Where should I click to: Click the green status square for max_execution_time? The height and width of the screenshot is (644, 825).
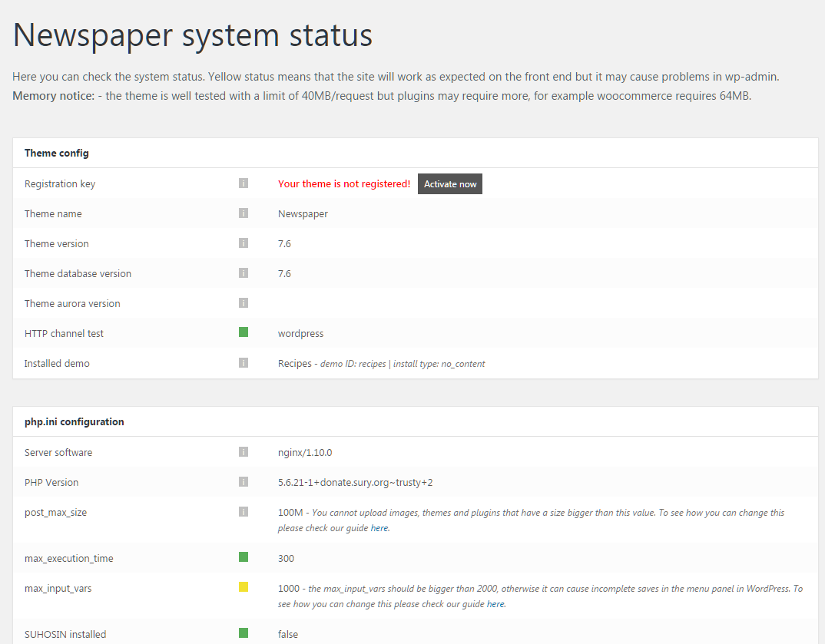[243, 556]
